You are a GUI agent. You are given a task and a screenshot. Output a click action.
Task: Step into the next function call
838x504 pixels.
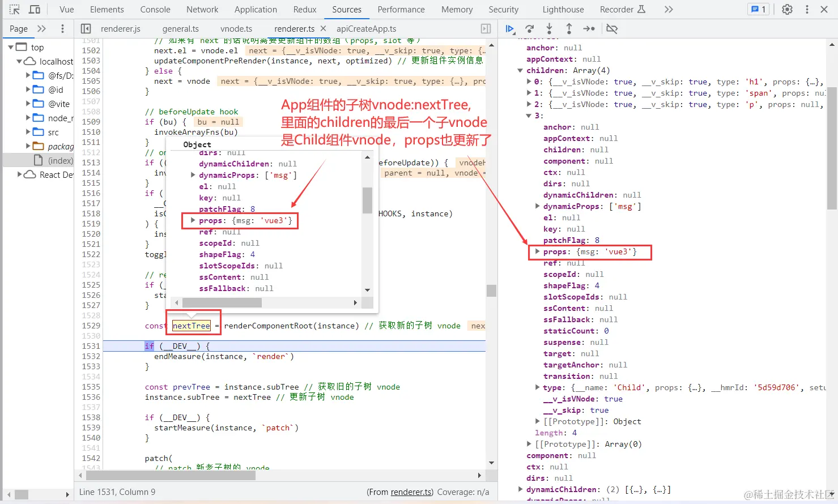(x=549, y=29)
